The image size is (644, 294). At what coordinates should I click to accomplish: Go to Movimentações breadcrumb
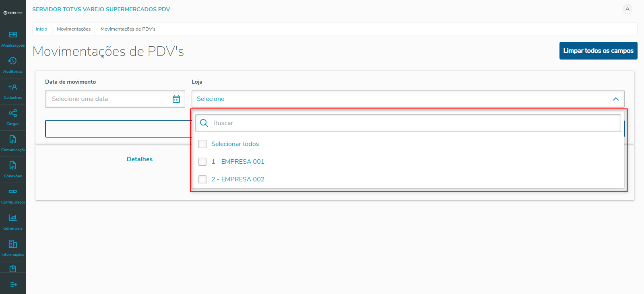(x=74, y=29)
